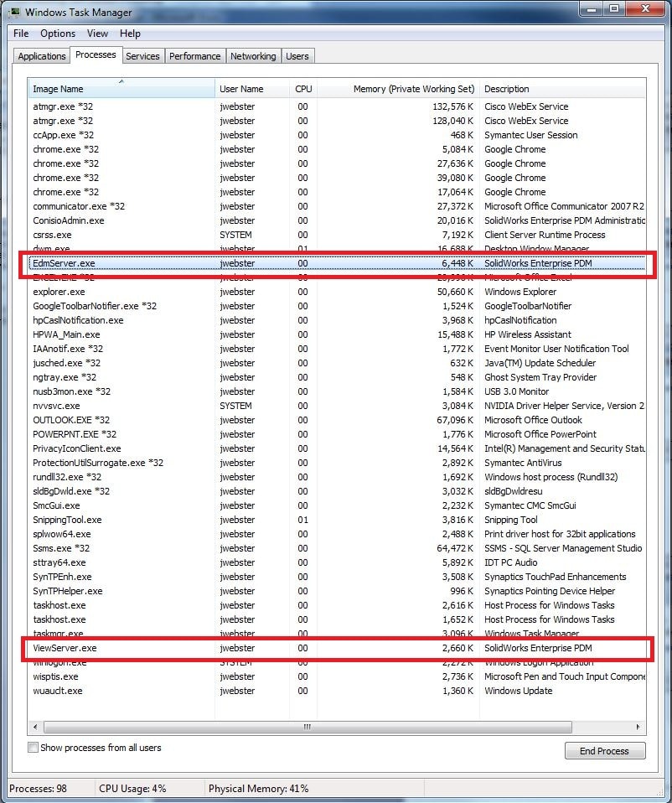Screen dimensions: 672x803
Task: Sort by CPU column header
Action: [x=303, y=89]
